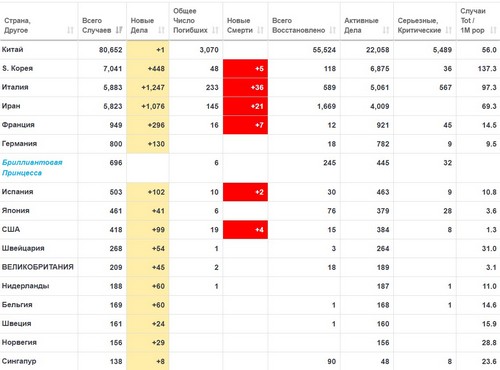Click S. Корея's total cases value 7,041
Screen dimensions: 500x370
113,69
